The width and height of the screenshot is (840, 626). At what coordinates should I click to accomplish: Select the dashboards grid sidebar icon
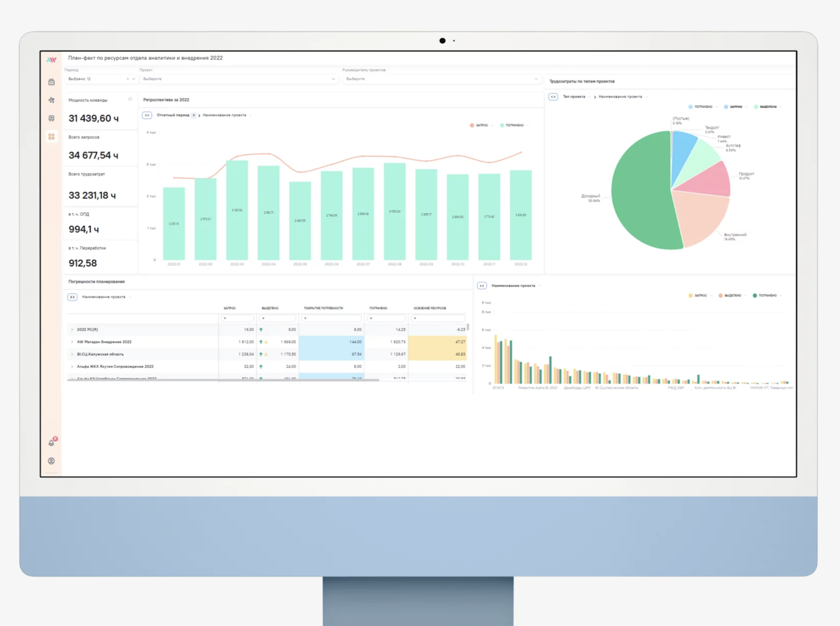point(51,137)
